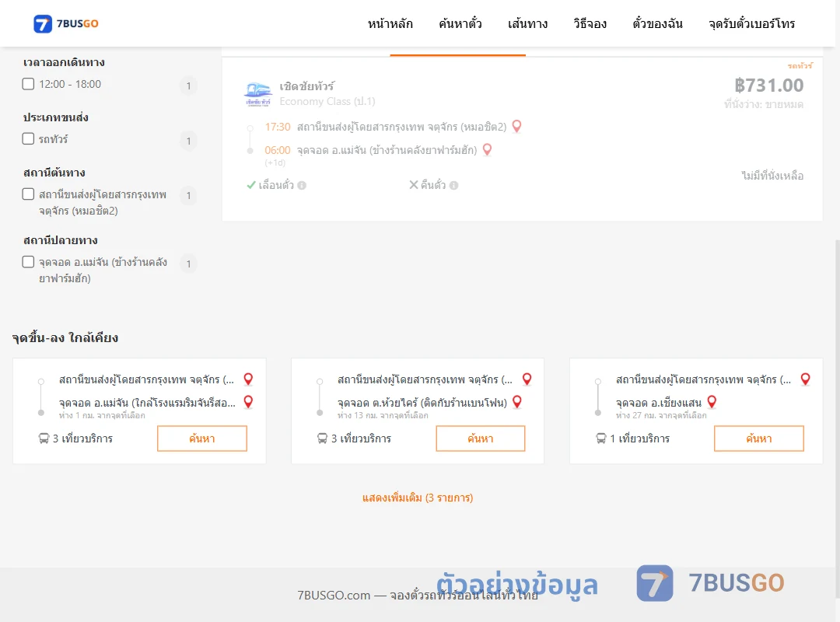Click จุดขึ้น-ลง ใกล้เคียง heading
The height and width of the screenshot is (622, 840).
point(65,337)
